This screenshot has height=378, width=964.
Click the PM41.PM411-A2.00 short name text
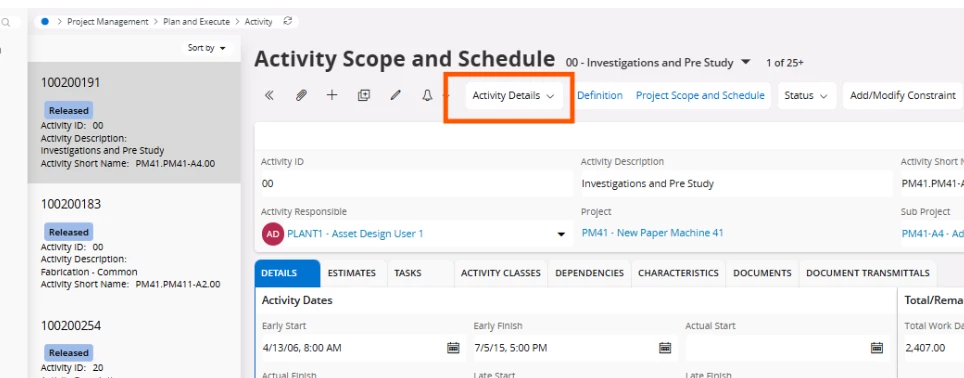pyautogui.click(x=178, y=285)
